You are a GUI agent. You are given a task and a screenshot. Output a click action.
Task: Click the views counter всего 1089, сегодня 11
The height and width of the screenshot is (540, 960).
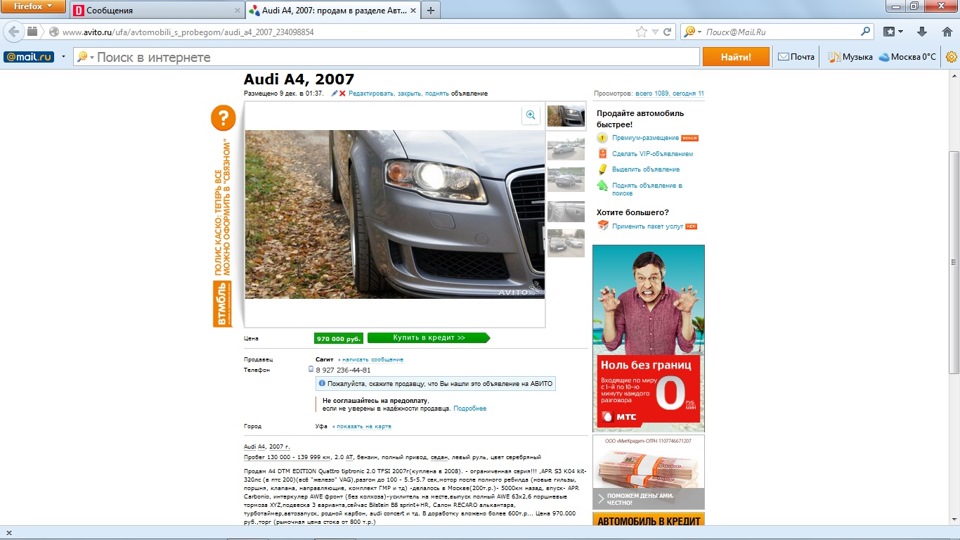[x=669, y=94]
